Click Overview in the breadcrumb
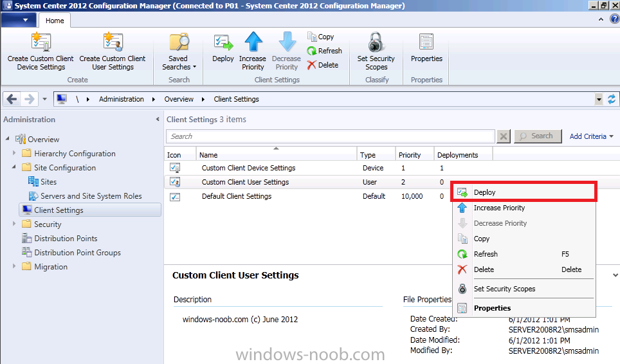The width and height of the screenshot is (620, 364). click(x=179, y=99)
